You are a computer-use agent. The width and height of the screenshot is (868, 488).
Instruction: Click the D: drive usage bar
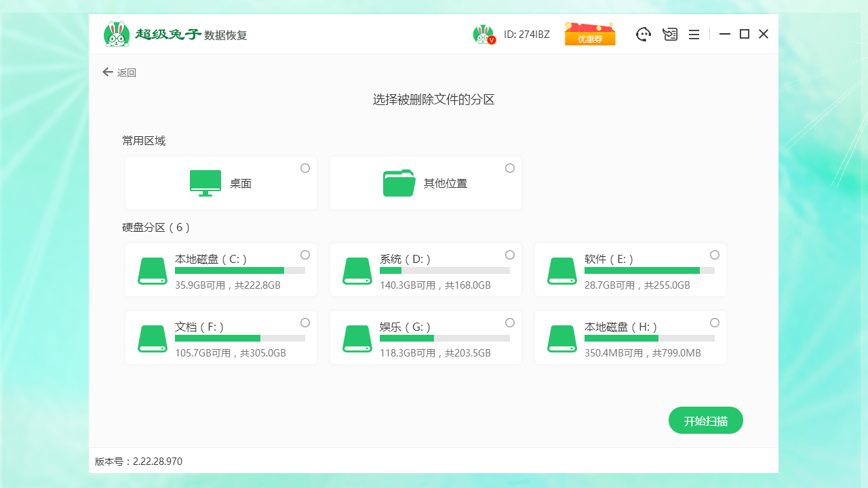tap(445, 270)
